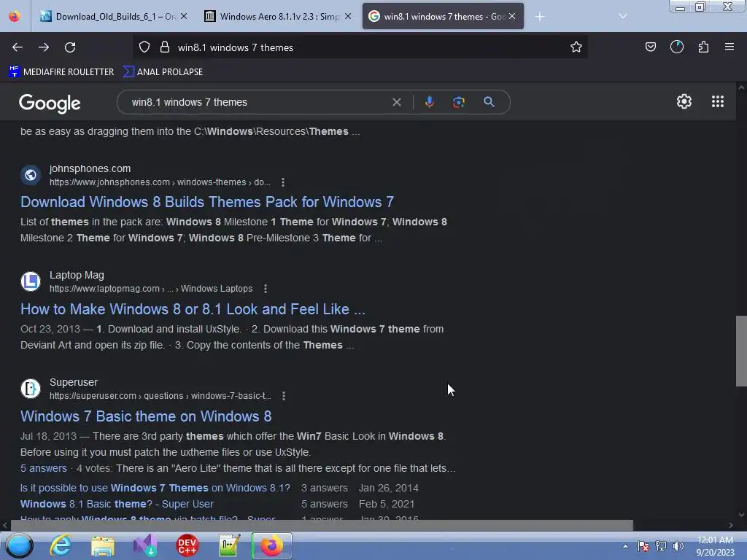Click the Google logo
Image resolution: width=747 pixels, height=560 pixels.
50,103
